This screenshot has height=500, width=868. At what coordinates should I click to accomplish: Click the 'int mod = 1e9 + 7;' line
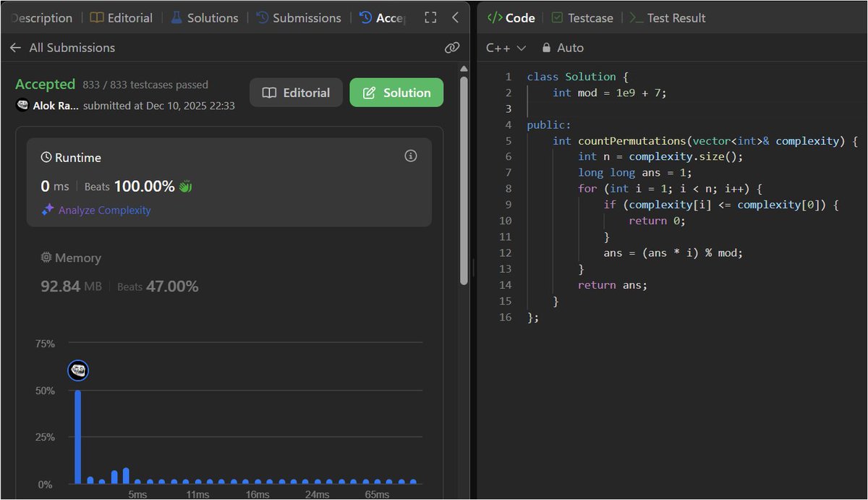click(x=610, y=93)
